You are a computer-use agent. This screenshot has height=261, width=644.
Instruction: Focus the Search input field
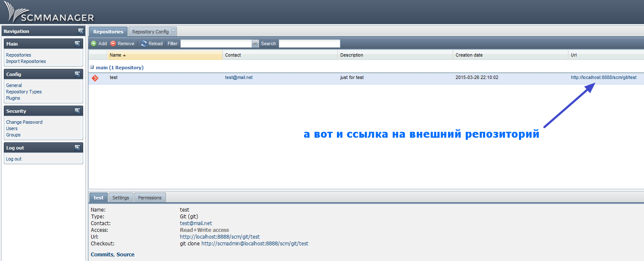(x=310, y=43)
